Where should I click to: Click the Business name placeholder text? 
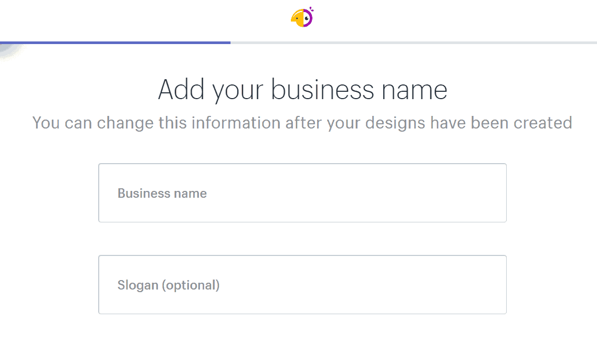click(x=162, y=193)
